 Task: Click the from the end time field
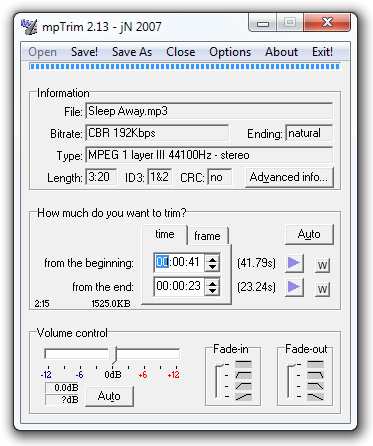coord(179,286)
